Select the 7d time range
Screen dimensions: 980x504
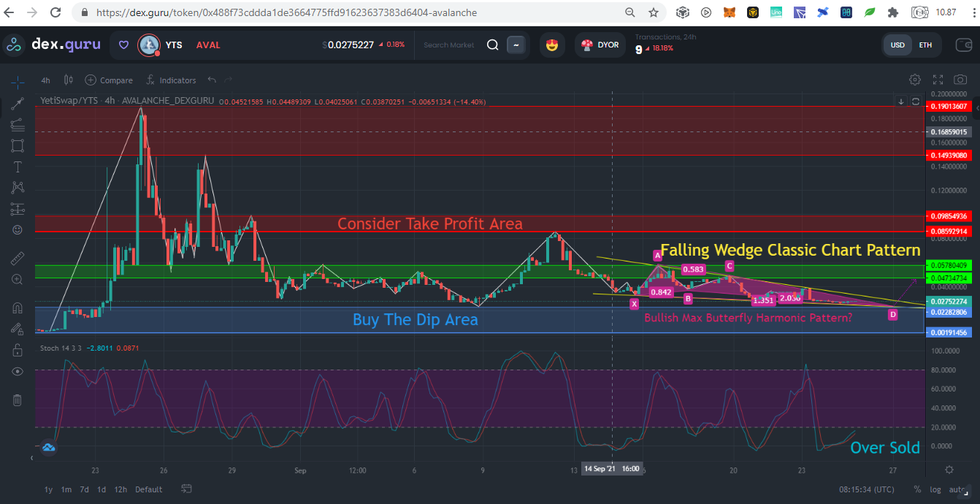(x=84, y=489)
